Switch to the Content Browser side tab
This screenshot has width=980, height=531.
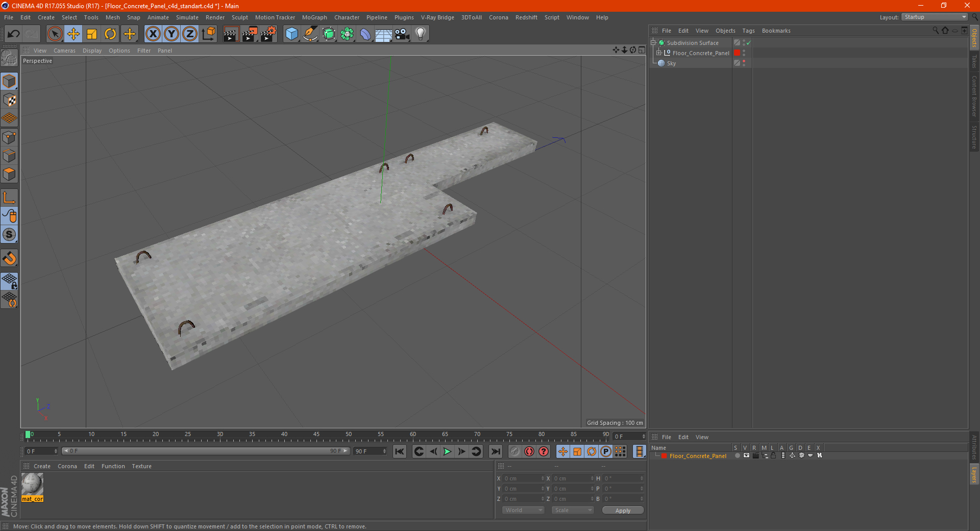click(974, 95)
